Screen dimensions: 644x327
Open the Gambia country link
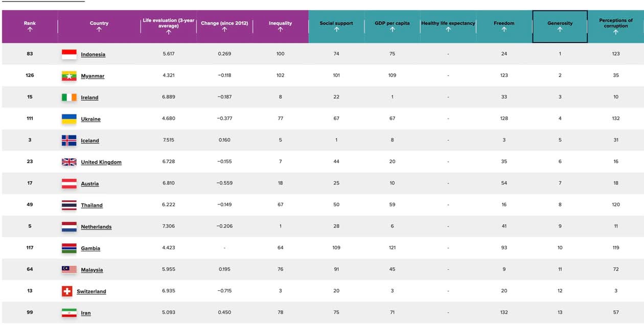pyautogui.click(x=90, y=248)
